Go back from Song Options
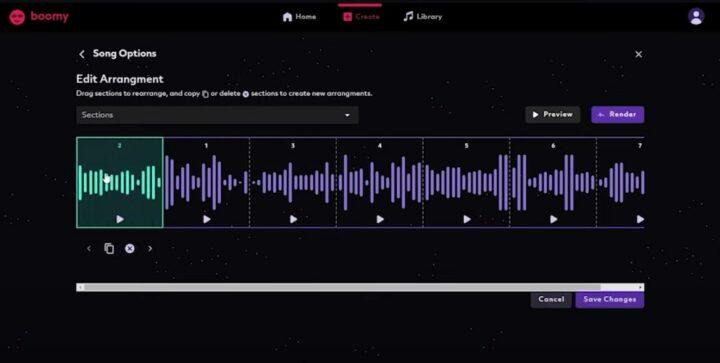 (x=82, y=54)
